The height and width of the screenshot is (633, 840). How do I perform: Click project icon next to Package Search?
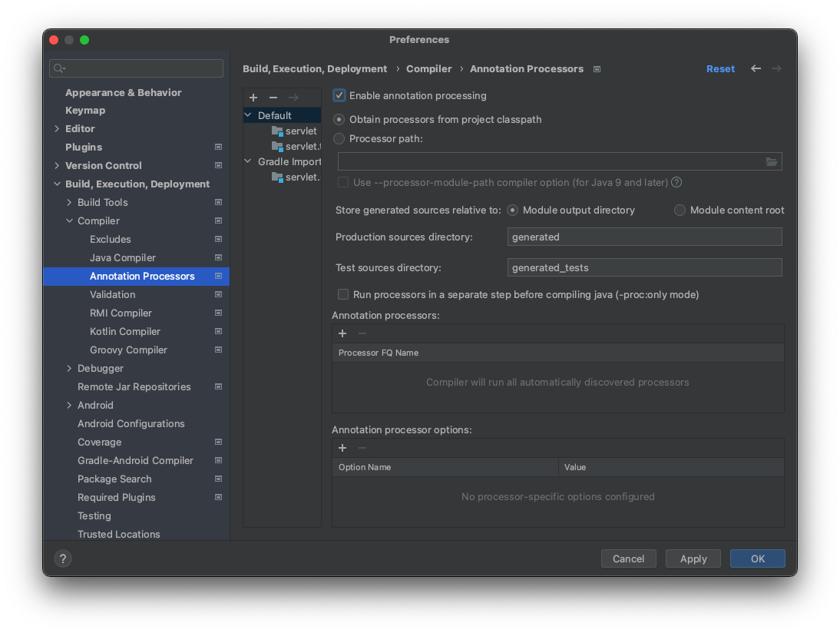pyautogui.click(x=219, y=479)
